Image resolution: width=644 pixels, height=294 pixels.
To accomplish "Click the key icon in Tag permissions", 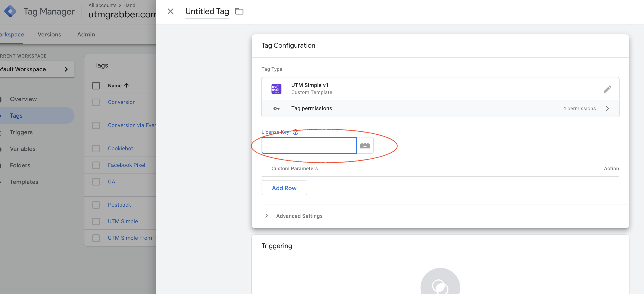I will 276,108.
